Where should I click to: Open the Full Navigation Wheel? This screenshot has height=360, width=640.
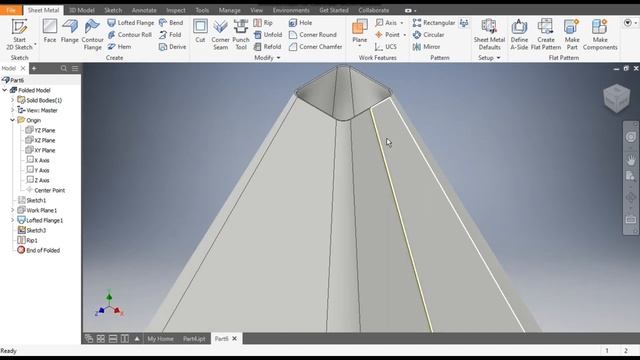tap(631, 137)
